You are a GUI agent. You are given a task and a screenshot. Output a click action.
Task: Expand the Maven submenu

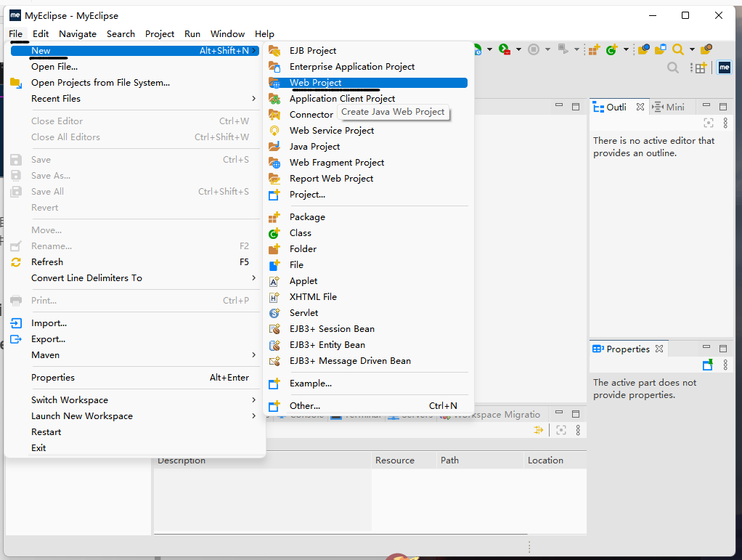(x=134, y=355)
